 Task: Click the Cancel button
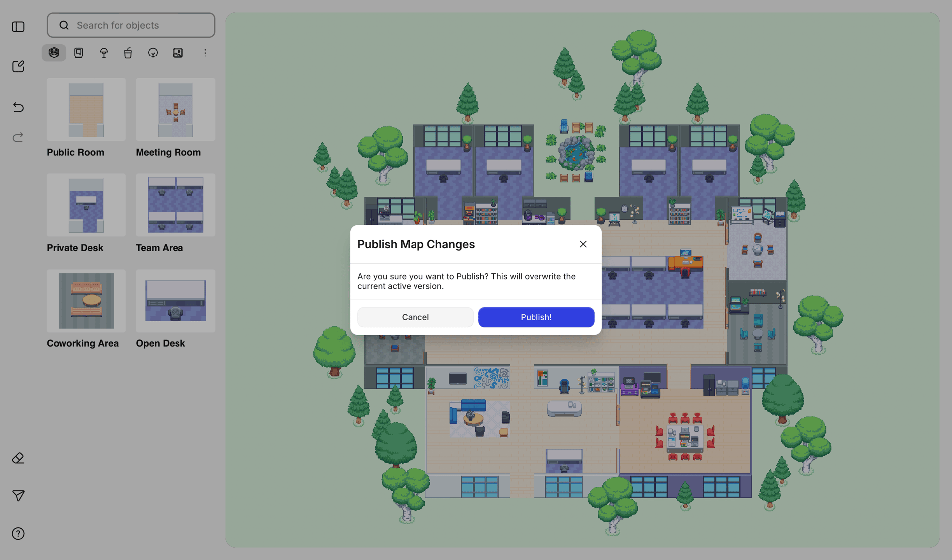[x=415, y=317]
